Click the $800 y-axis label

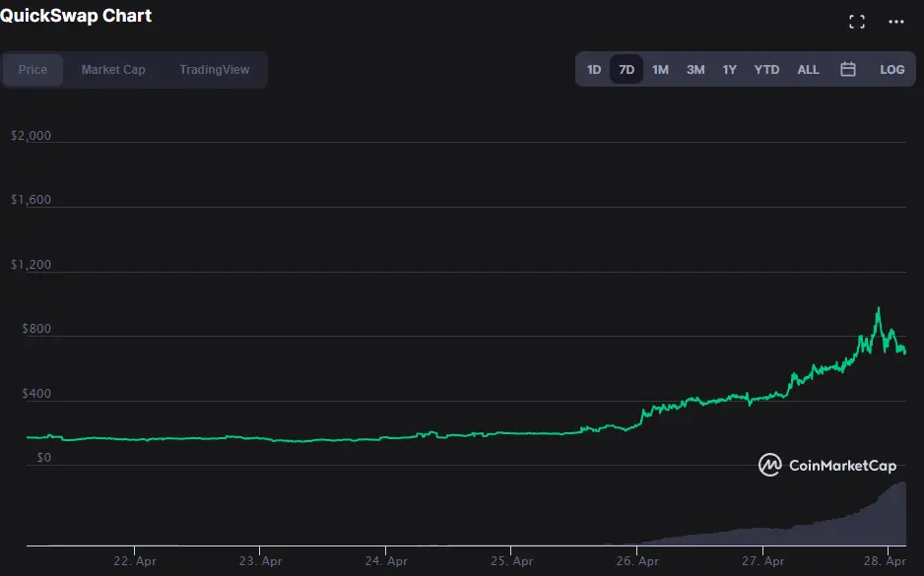click(36, 329)
